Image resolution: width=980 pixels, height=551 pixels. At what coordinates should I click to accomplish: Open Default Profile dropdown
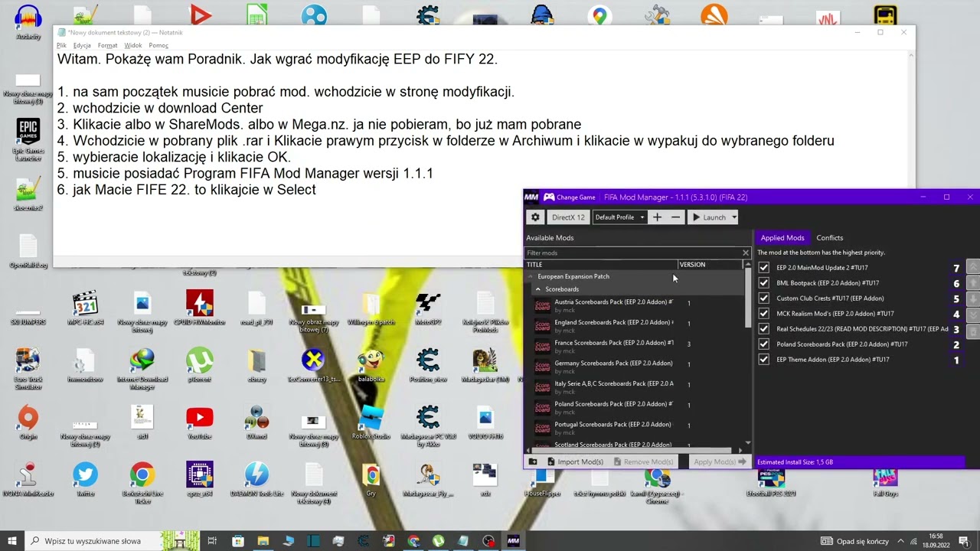tap(619, 217)
